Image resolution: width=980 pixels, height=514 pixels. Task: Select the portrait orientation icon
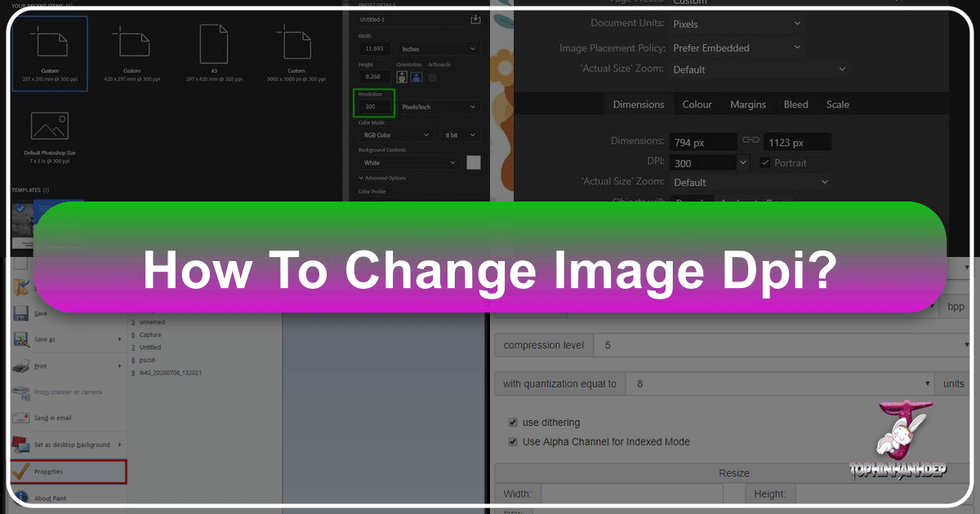(x=402, y=76)
